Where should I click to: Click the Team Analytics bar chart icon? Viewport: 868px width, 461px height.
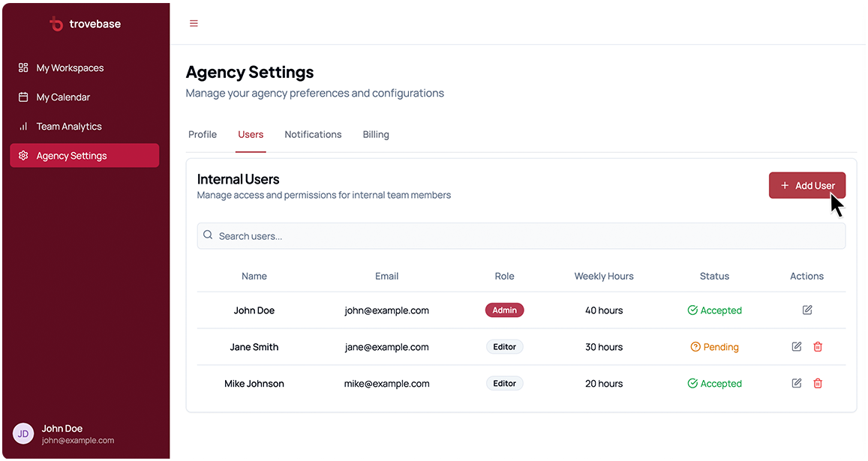[23, 126]
